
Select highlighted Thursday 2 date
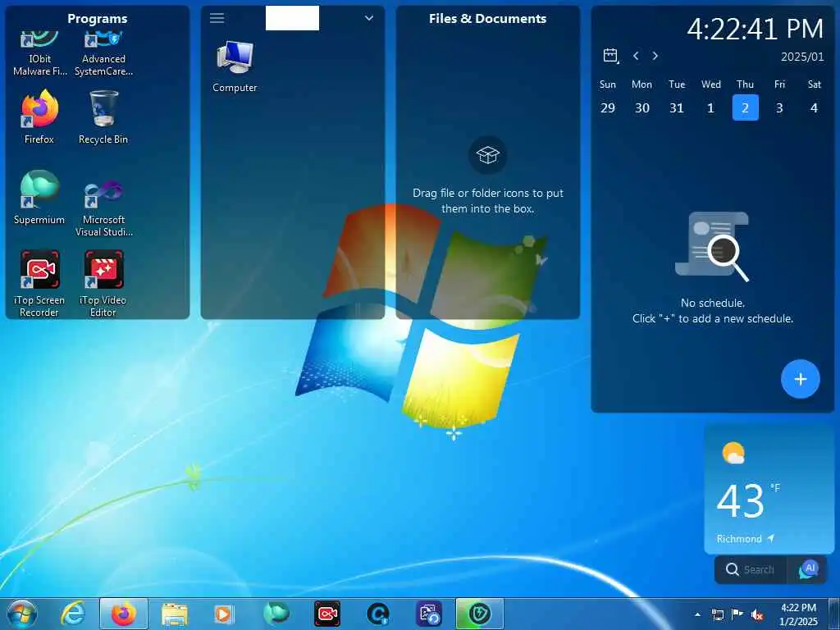[745, 107]
